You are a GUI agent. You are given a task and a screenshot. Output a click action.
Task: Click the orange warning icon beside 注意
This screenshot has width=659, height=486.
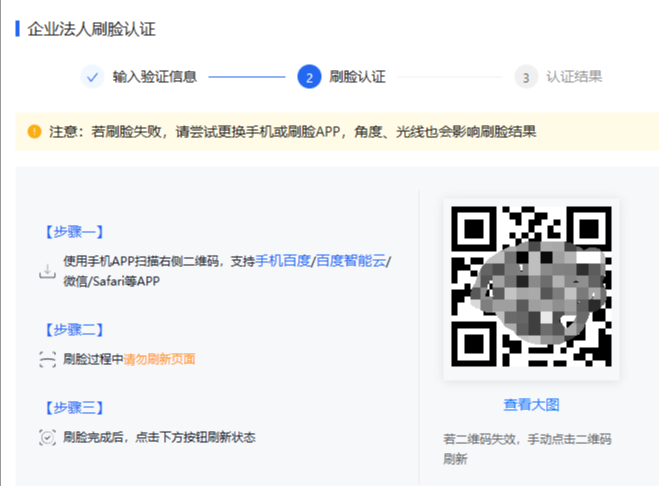(34, 132)
